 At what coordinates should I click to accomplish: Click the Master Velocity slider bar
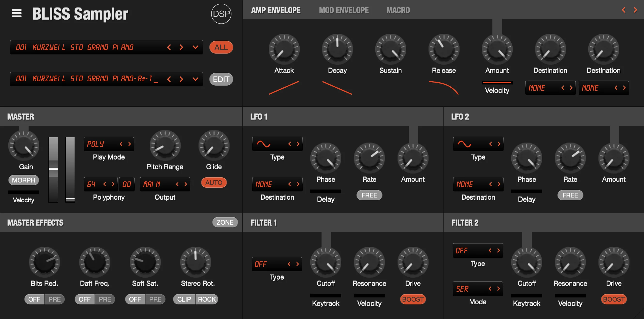[24, 192]
